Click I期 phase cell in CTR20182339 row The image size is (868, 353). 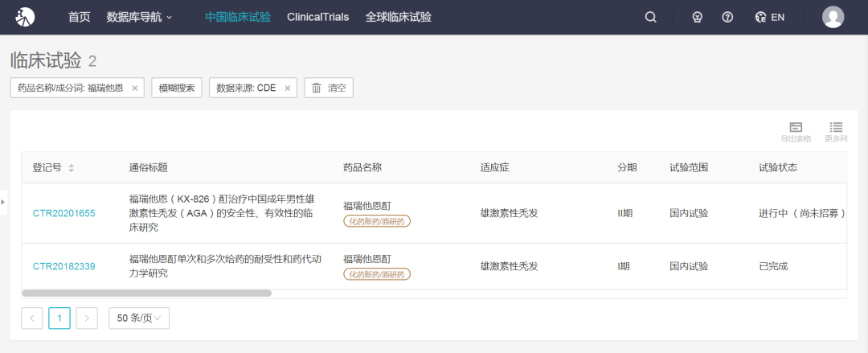coord(625,266)
